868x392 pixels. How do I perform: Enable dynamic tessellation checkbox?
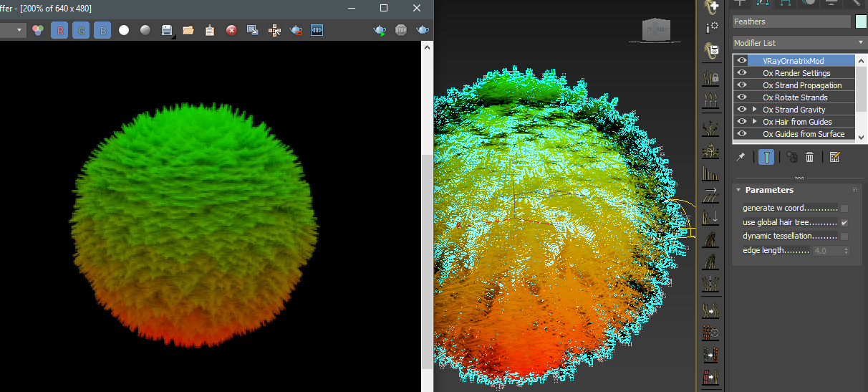click(844, 236)
